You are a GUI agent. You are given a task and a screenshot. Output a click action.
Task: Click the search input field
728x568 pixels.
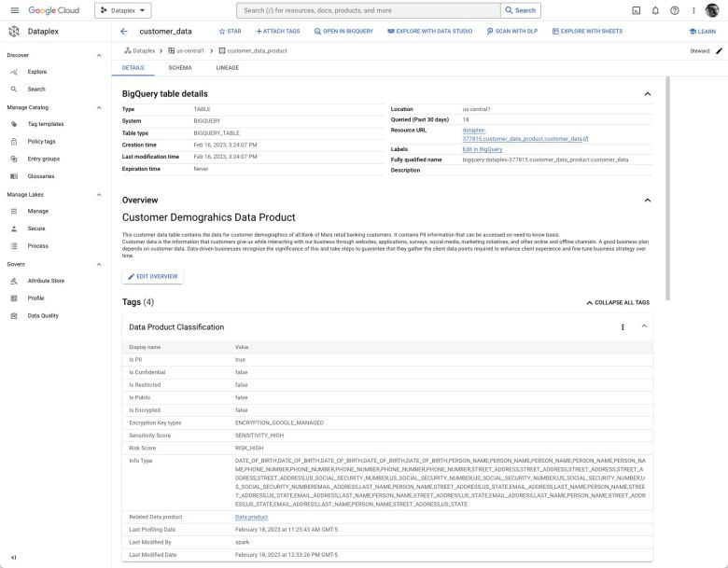pyautogui.click(x=369, y=10)
